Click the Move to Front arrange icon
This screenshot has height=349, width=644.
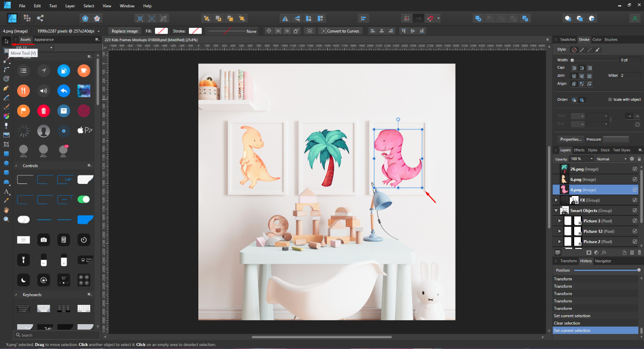(242, 18)
